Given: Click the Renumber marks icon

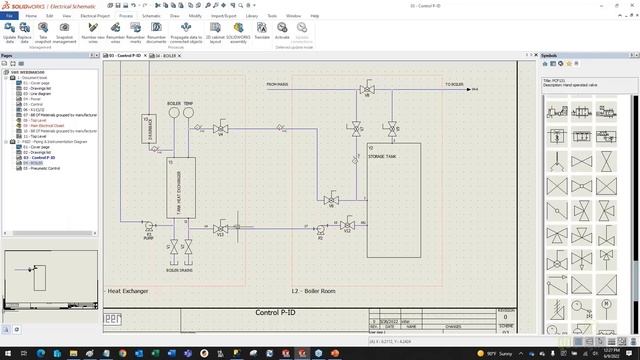Looking at the screenshot, I should pos(136,32).
